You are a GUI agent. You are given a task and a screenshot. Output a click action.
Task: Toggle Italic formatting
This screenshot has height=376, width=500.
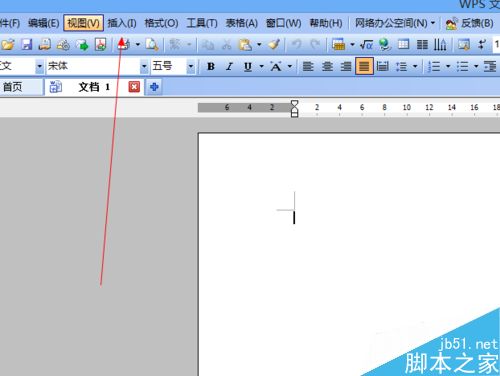[229, 67]
